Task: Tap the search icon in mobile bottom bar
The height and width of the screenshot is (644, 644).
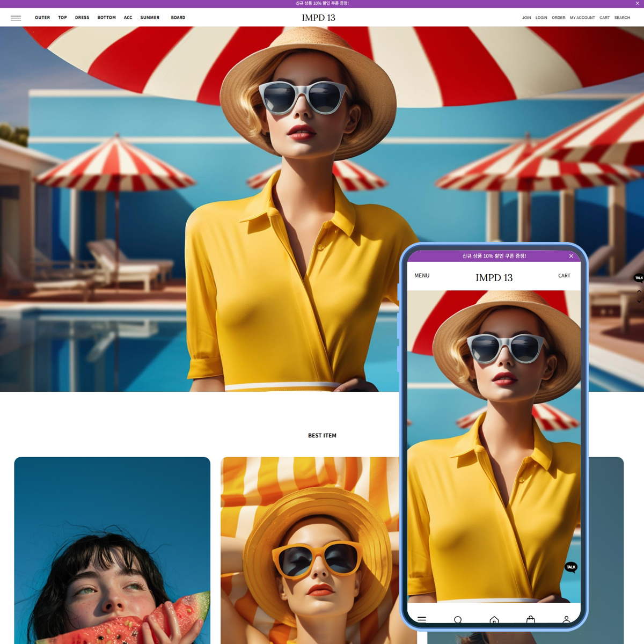Action: 458,620
